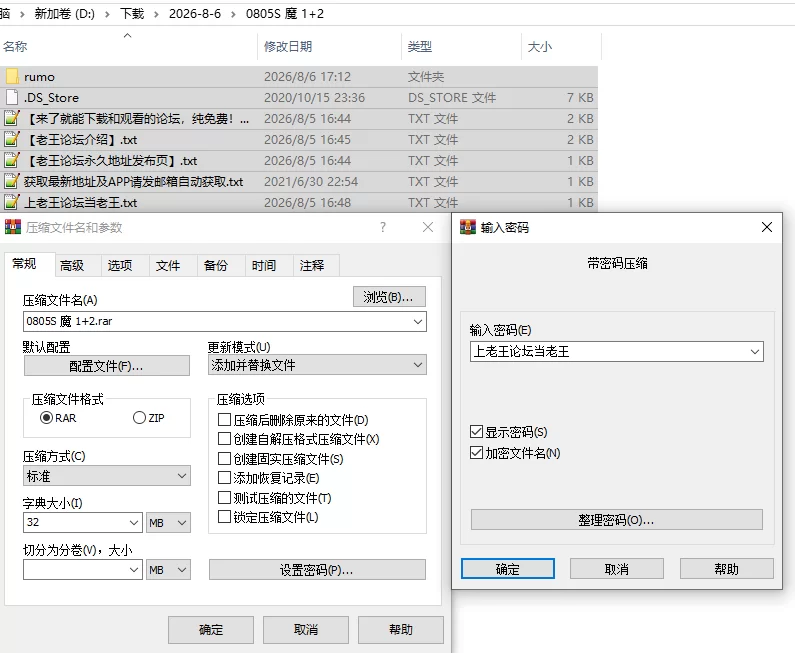Viewport: 795px width, 653px height.
Task: Click 帮助 in 压缩文件名和参数 dialog
Action: [x=401, y=630]
